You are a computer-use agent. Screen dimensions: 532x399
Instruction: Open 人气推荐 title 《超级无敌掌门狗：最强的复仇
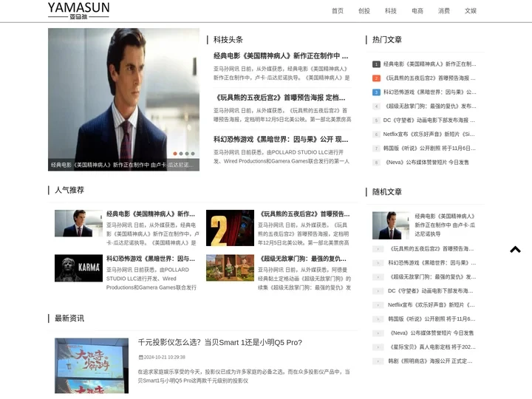point(302,259)
